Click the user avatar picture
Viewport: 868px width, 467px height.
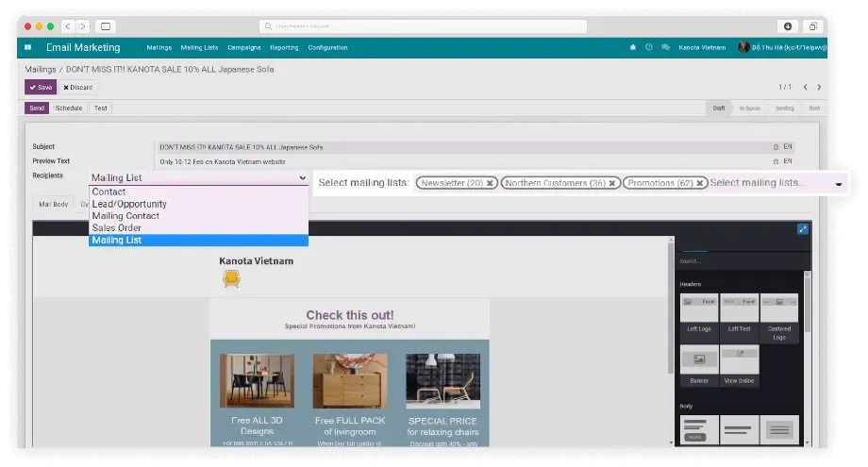(743, 47)
